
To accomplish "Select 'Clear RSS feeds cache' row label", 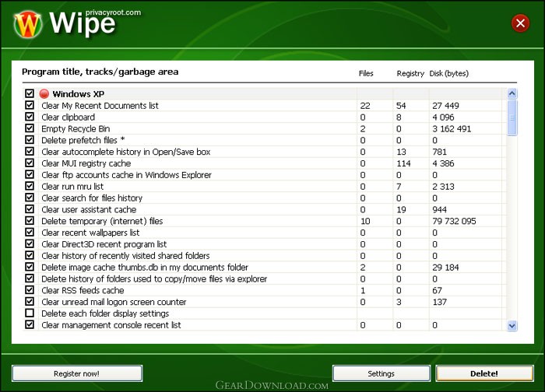I will tap(83, 291).
